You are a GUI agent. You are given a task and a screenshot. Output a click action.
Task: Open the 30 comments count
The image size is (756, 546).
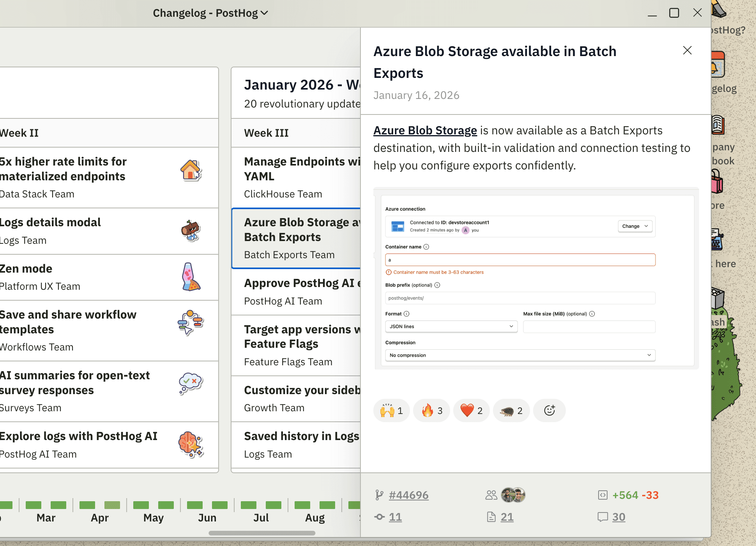click(618, 517)
